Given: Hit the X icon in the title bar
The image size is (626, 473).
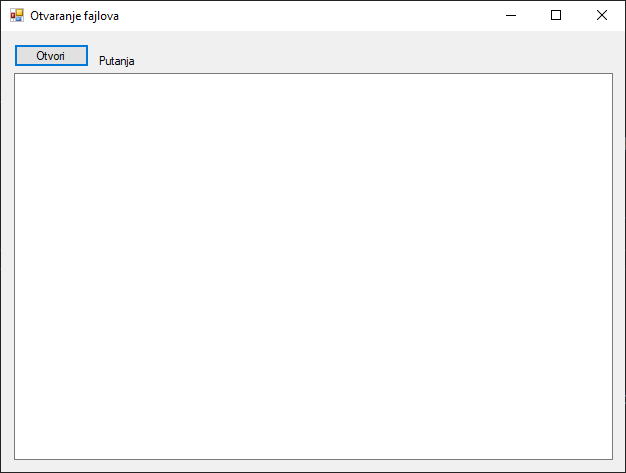Looking at the screenshot, I should pyautogui.click(x=601, y=16).
